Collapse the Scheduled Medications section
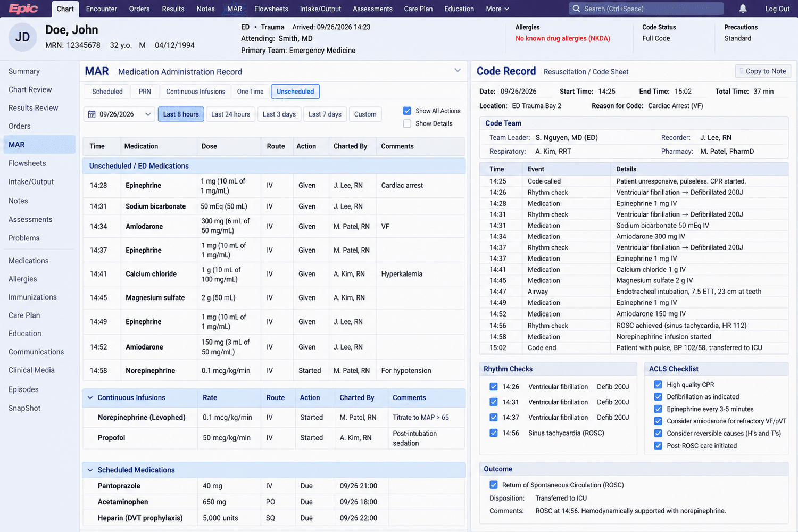Screen dimensions: 798x532 [90, 470]
